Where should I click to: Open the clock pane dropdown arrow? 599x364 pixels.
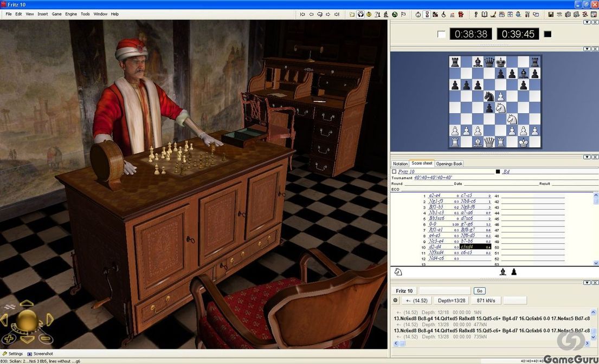(x=587, y=22)
